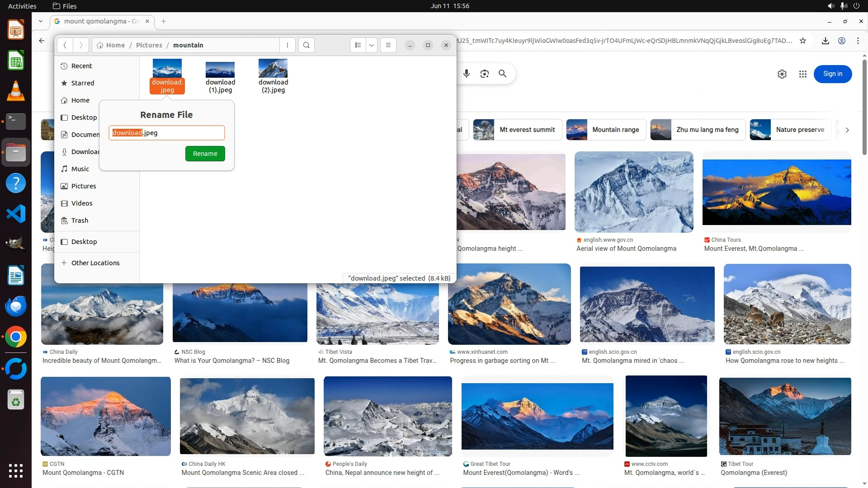Click the Sign in button
The image size is (868, 488).
832,74
